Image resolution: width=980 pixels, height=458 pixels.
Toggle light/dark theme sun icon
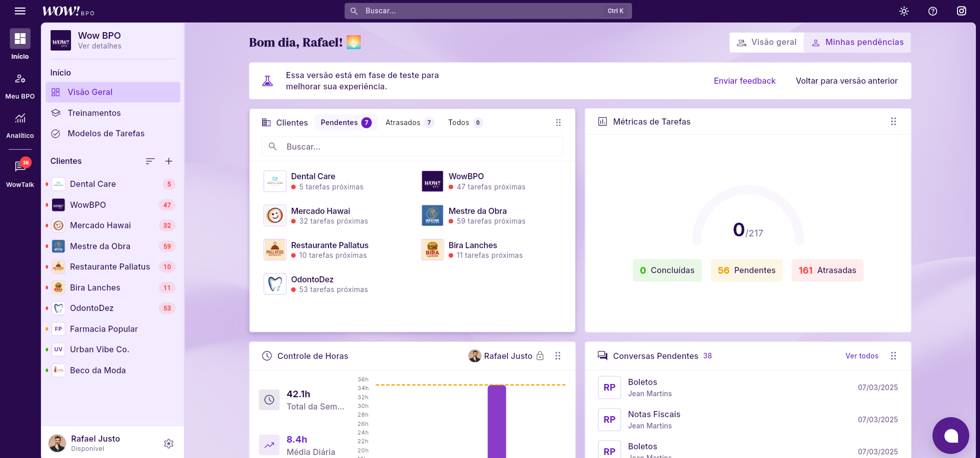pos(904,11)
